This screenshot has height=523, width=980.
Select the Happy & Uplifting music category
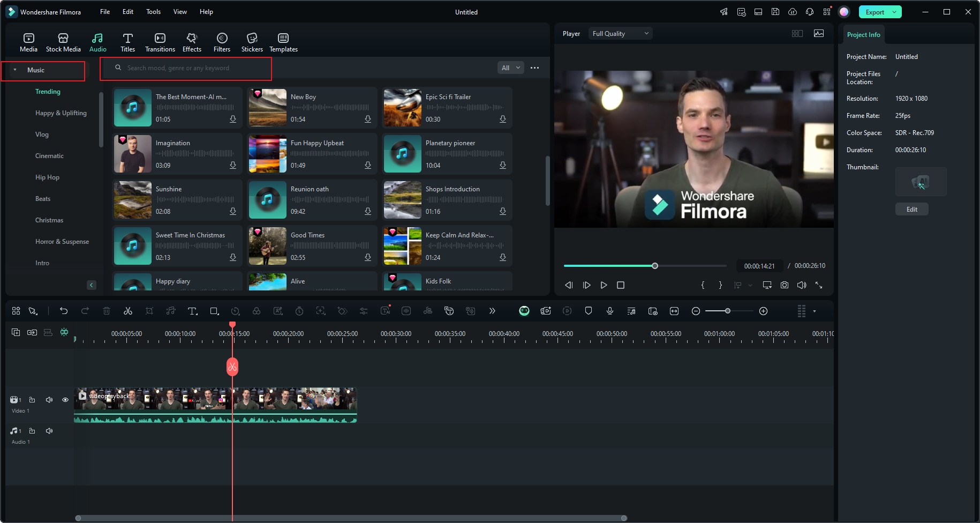pyautogui.click(x=61, y=113)
